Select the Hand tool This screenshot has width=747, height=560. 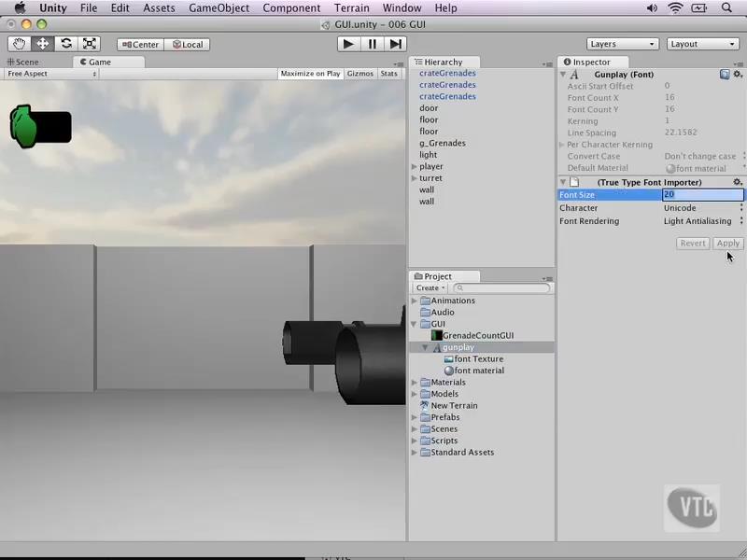coord(19,44)
